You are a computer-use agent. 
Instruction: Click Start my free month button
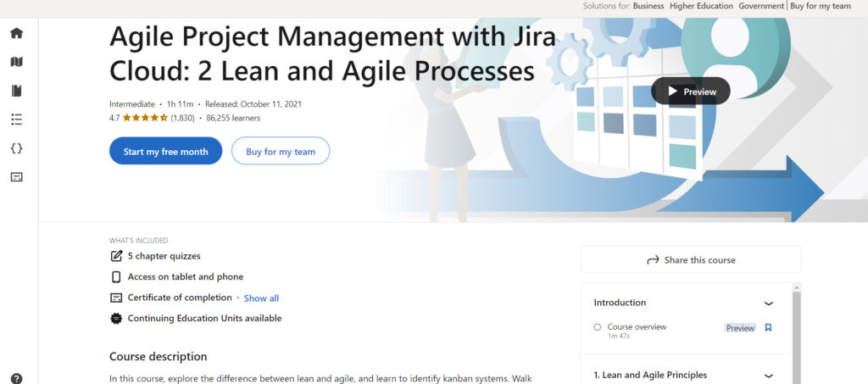pyautogui.click(x=165, y=152)
